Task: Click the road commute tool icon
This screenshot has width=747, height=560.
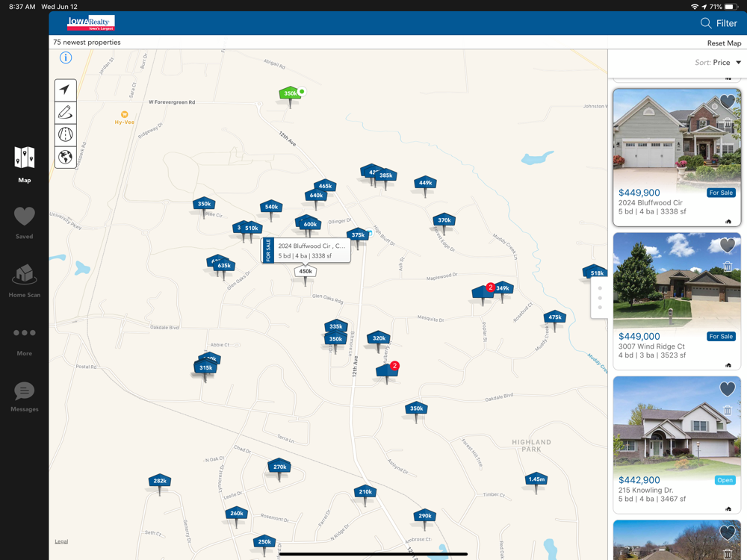Action: [65, 134]
